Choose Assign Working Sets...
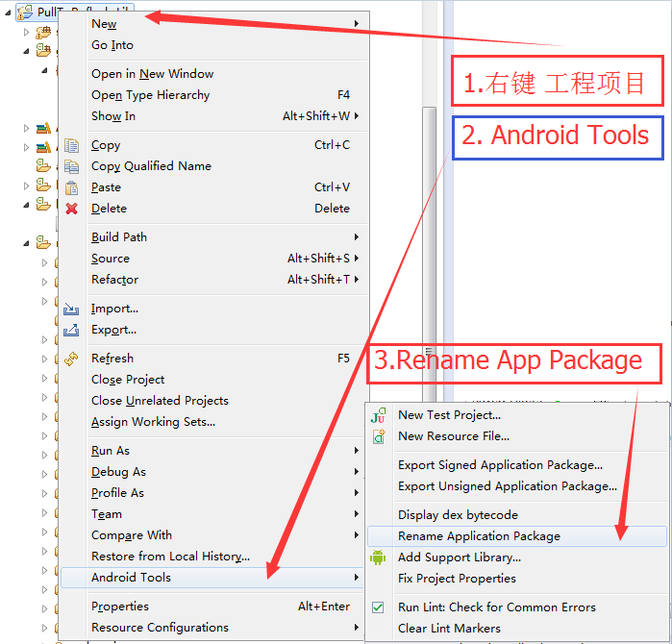672x644 pixels. point(214,422)
